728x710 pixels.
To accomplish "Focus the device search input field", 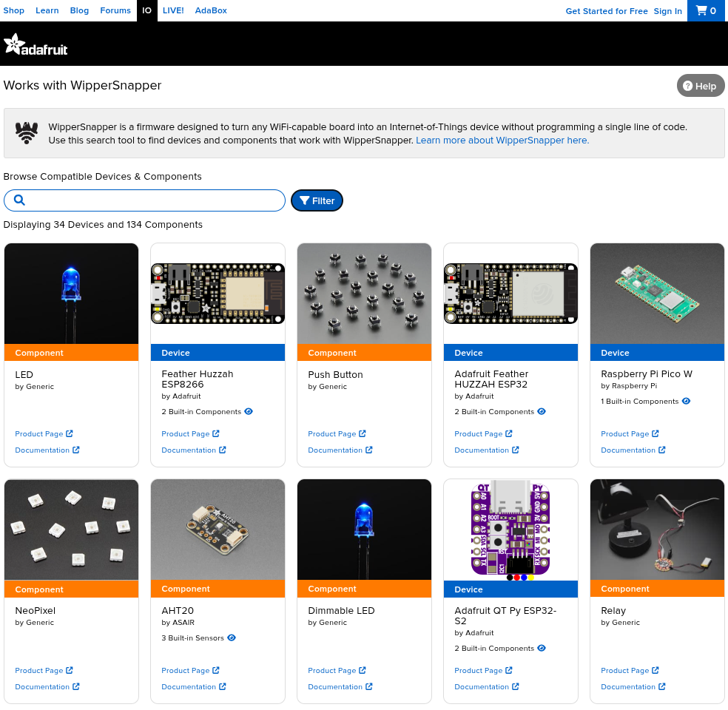I will [x=155, y=200].
